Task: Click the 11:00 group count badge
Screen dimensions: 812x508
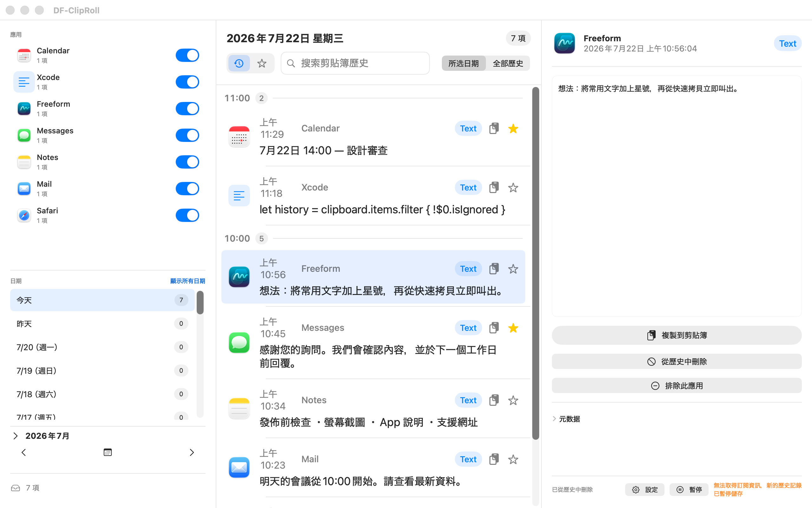Action: 261,98
